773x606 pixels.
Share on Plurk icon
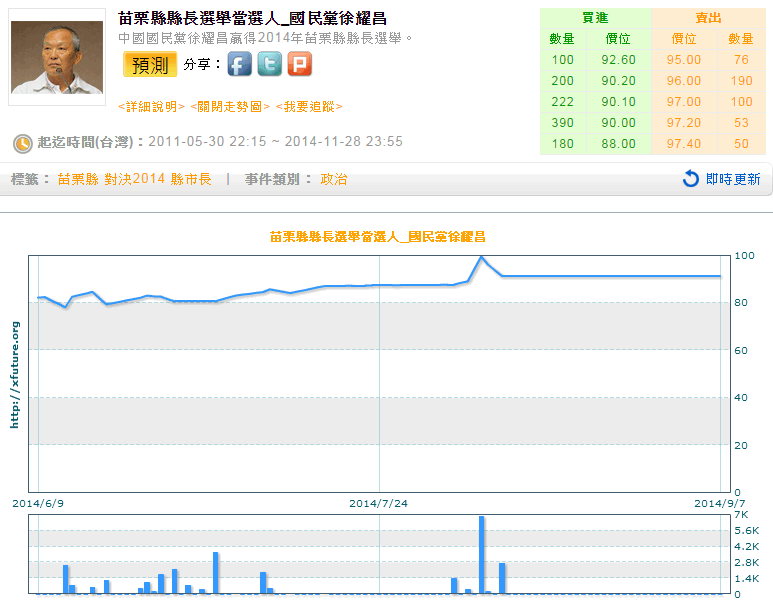coord(300,64)
